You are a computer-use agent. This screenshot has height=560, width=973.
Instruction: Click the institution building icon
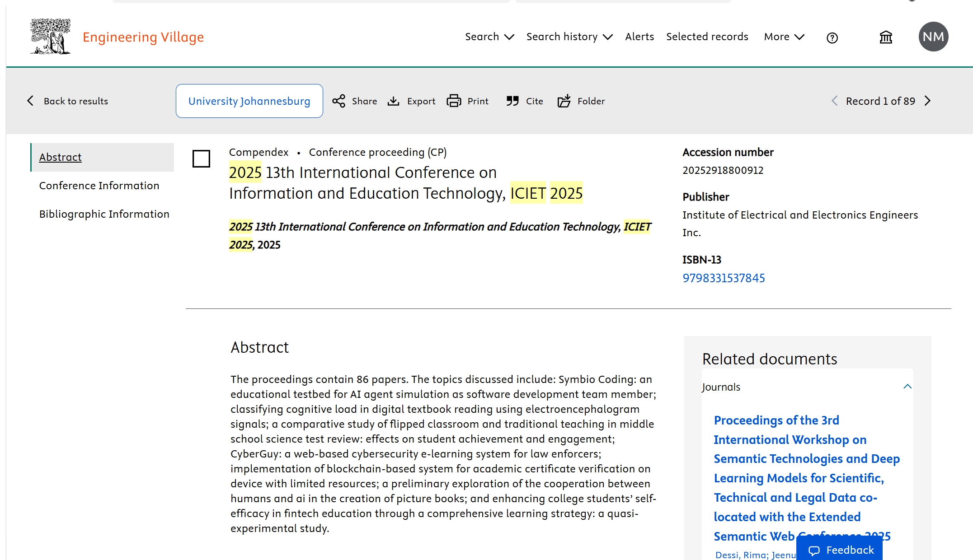886,37
